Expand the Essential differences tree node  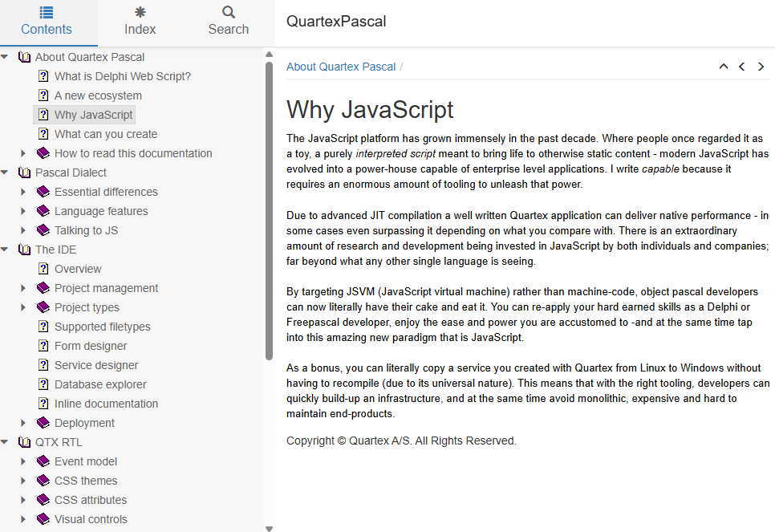[x=23, y=192]
